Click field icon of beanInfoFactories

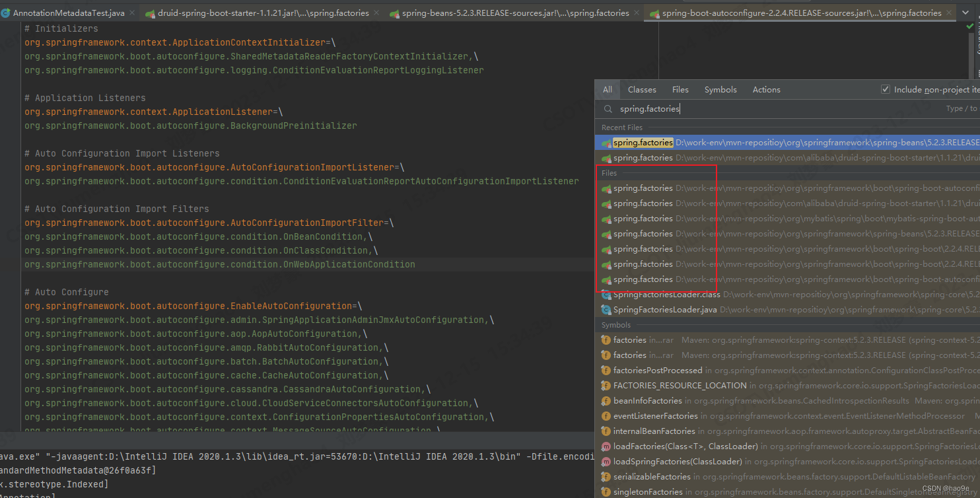pyautogui.click(x=606, y=401)
